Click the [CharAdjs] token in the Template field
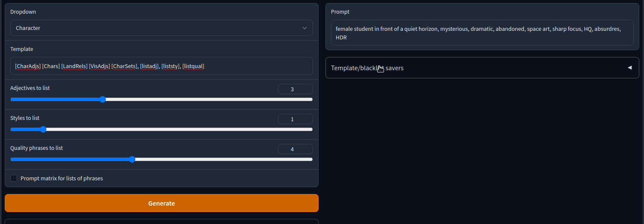 point(27,66)
